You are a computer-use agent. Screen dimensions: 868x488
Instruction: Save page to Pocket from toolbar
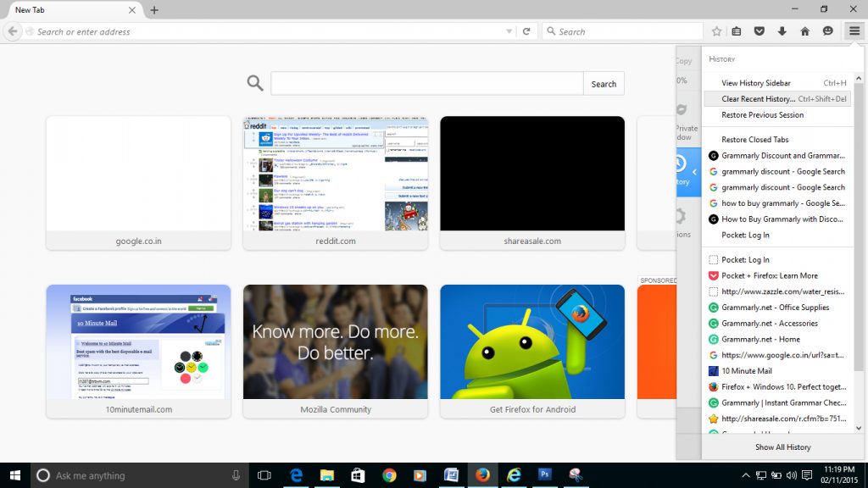pyautogui.click(x=759, y=31)
